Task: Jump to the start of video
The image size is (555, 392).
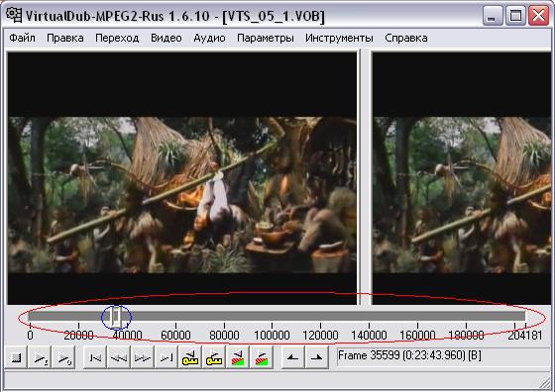Action: coord(95,357)
